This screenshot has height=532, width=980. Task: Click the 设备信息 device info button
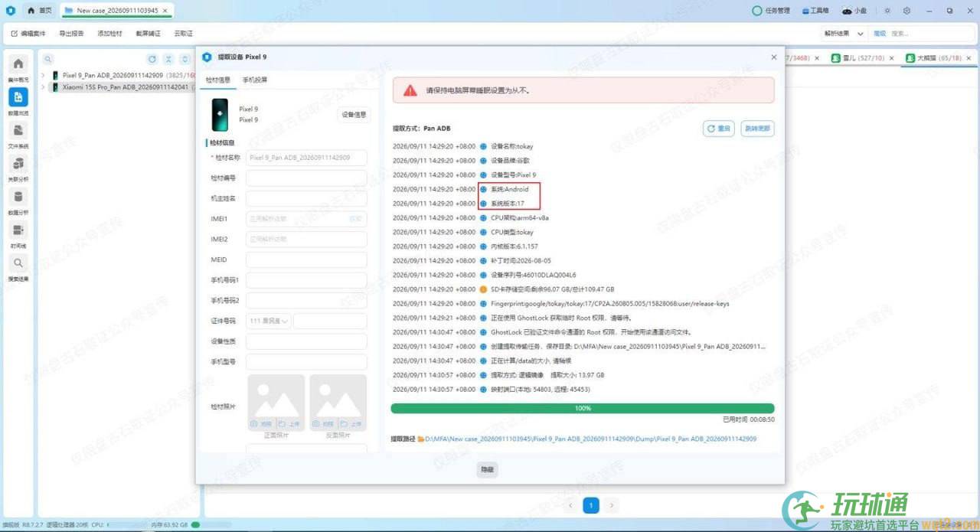pos(354,115)
